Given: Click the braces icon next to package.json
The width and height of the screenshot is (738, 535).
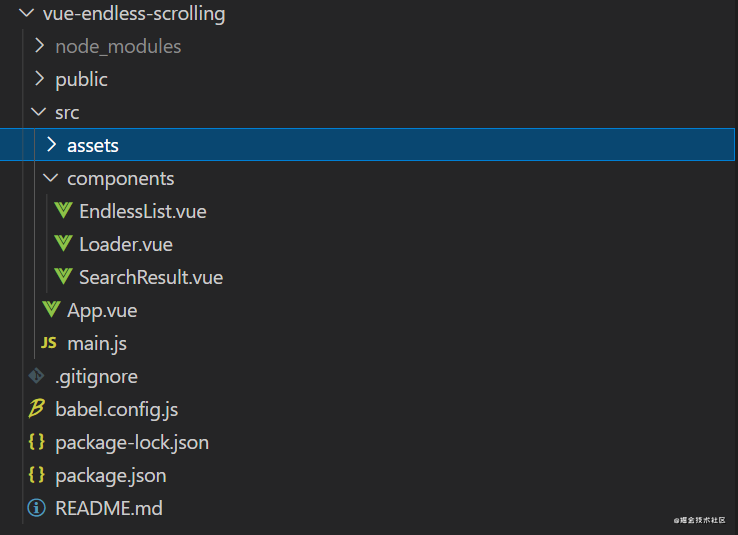Looking at the screenshot, I should point(36,475).
